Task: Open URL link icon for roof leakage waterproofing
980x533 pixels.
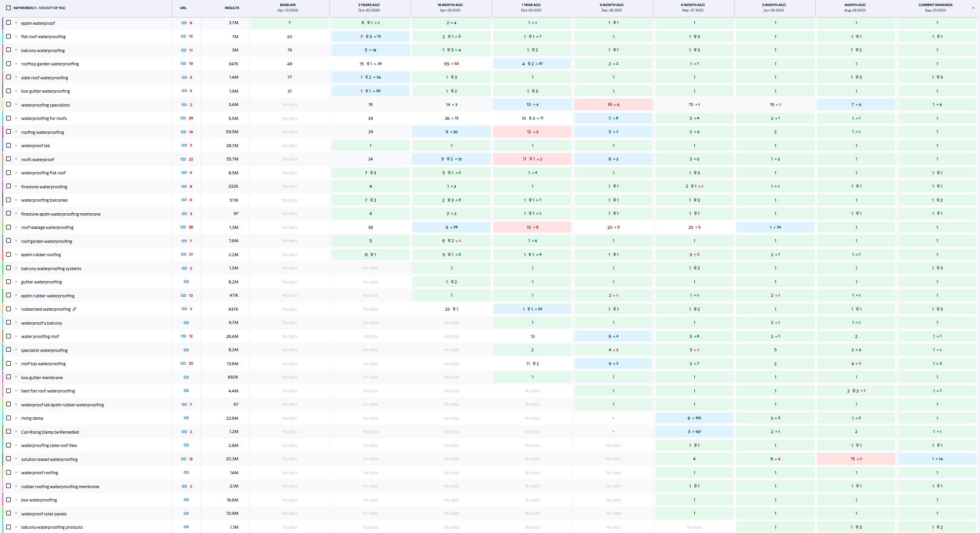Action: [x=183, y=227]
